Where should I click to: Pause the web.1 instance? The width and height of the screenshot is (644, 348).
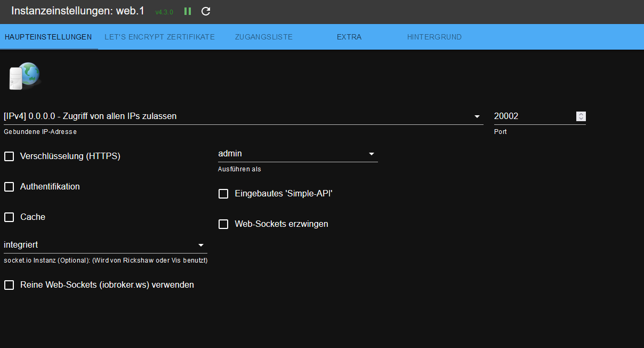pyautogui.click(x=188, y=11)
